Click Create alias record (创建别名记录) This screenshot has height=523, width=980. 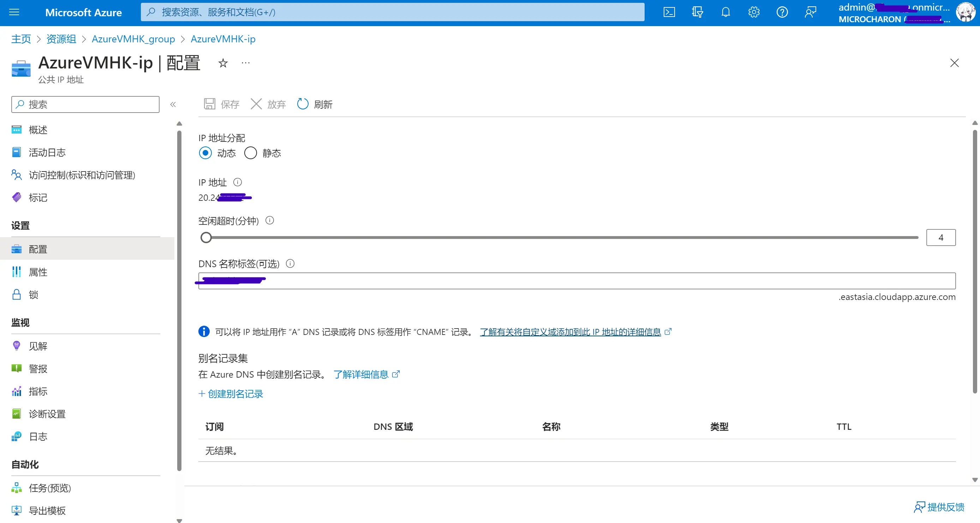231,394
